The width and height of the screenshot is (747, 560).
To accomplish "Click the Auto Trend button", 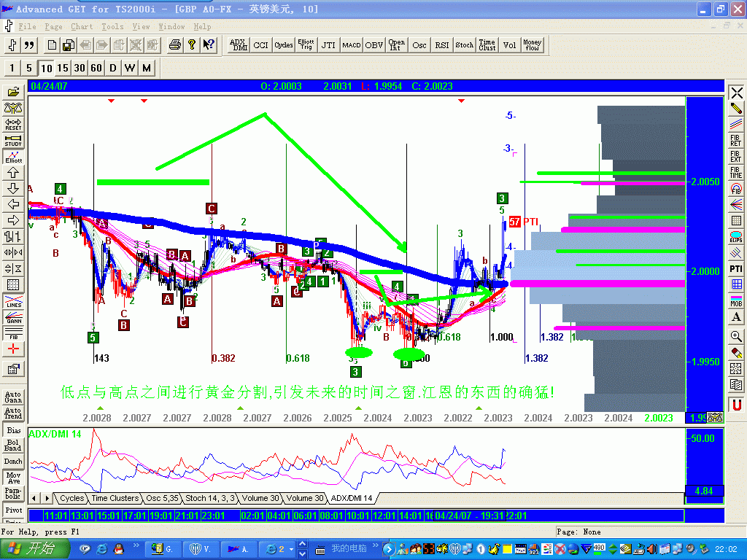I will click(13, 413).
